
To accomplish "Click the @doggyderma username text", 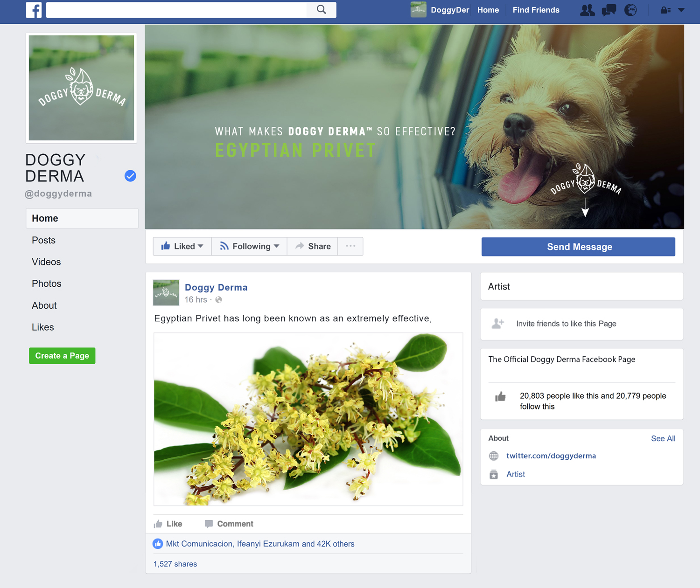I will [x=58, y=194].
